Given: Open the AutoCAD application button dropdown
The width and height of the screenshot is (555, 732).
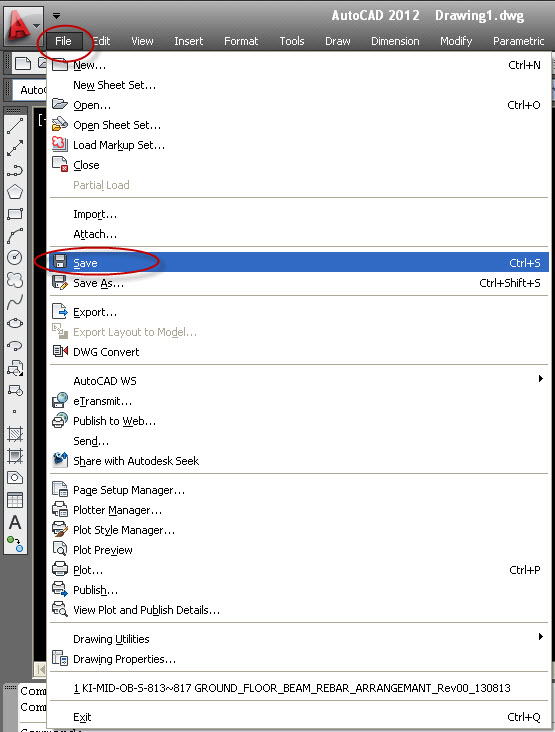Looking at the screenshot, I should 23,26.
